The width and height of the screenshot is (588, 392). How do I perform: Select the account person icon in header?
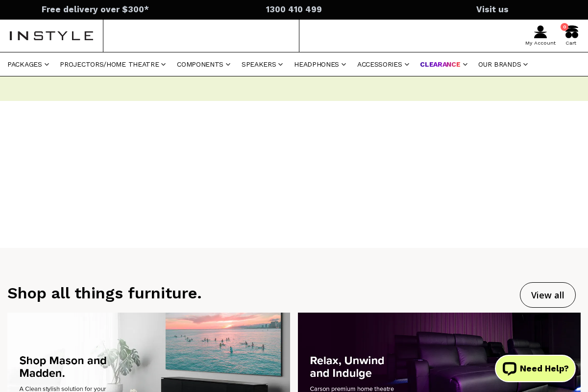point(540,32)
